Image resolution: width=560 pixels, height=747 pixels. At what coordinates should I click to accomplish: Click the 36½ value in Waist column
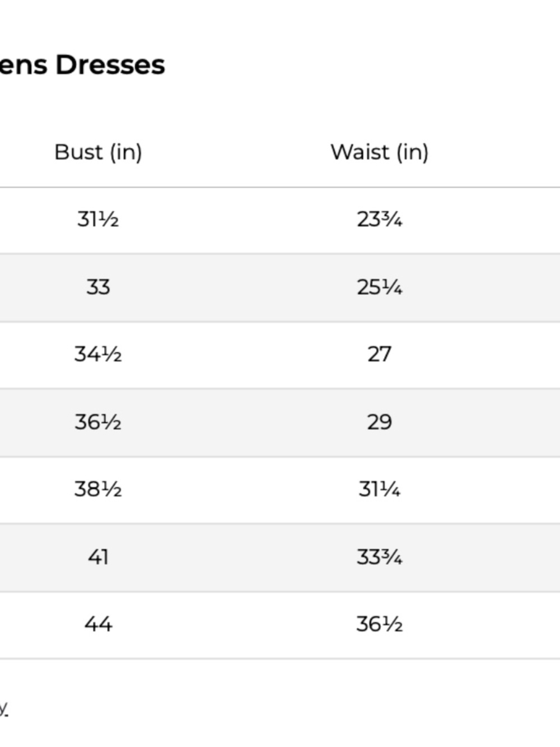pyautogui.click(x=379, y=624)
